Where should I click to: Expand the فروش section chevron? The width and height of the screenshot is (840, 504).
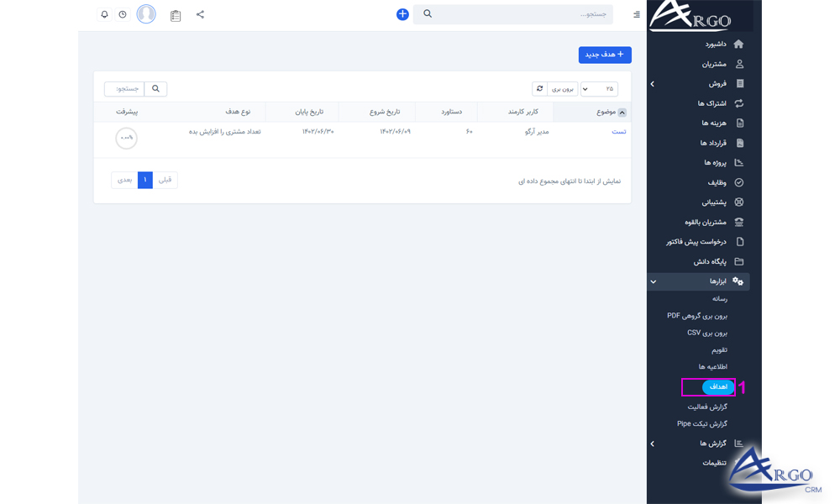[653, 83]
